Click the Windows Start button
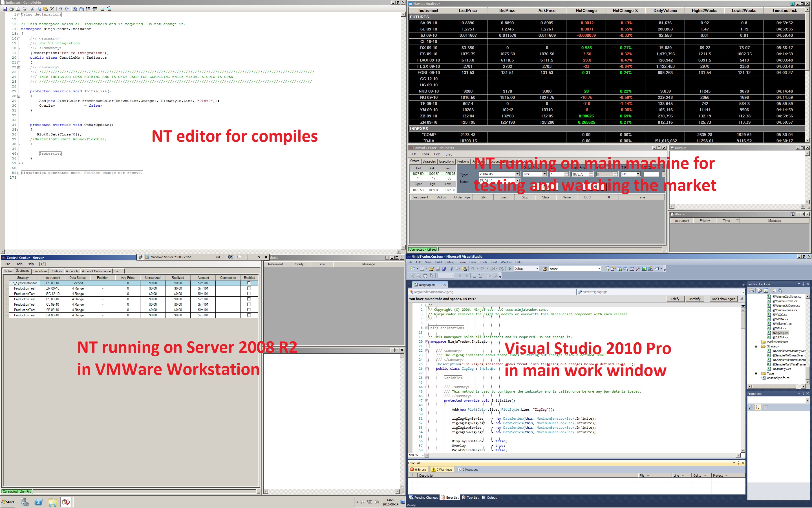The height and width of the screenshot is (508, 812). tap(8, 502)
